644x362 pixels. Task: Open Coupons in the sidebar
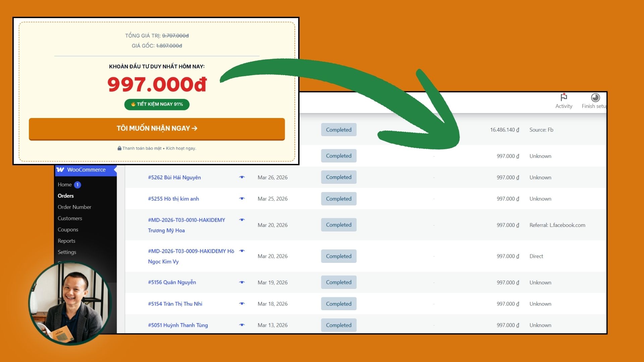point(68,230)
